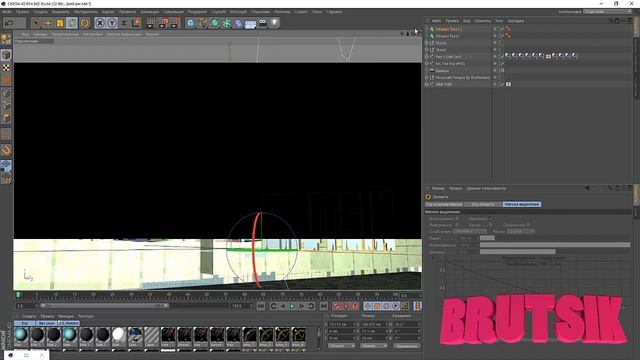Click Render to Picture Viewer icon
640x360 pixels.
click(163, 23)
